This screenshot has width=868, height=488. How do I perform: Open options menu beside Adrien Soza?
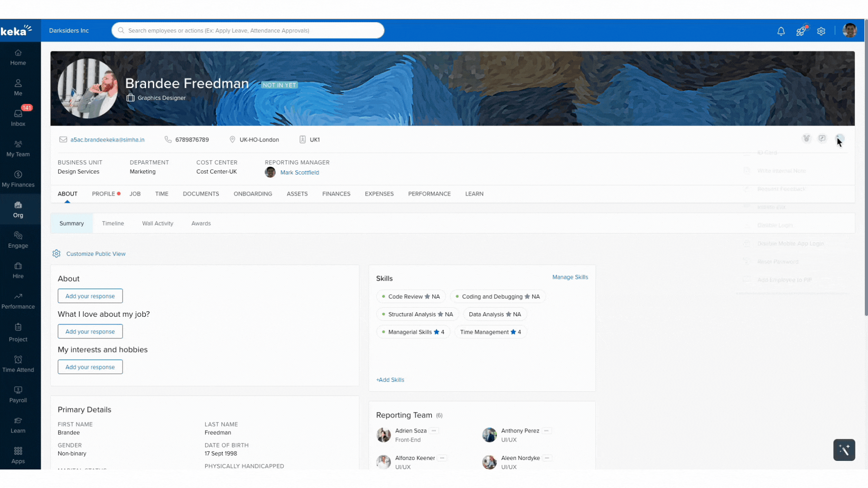pyautogui.click(x=434, y=431)
